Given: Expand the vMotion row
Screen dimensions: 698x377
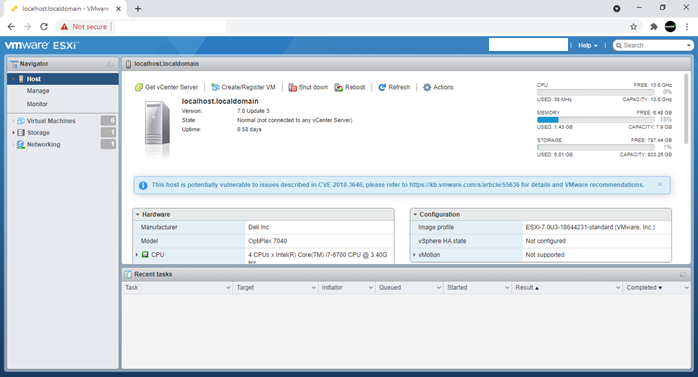Looking at the screenshot, I should click(x=414, y=255).
